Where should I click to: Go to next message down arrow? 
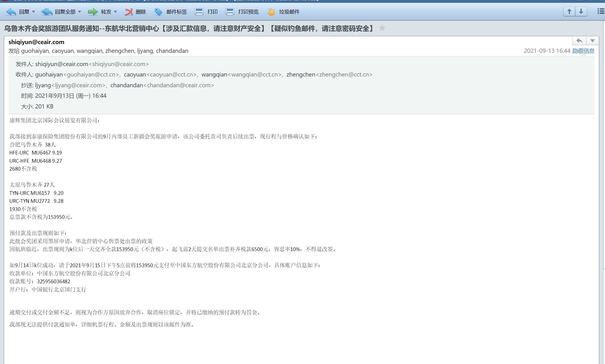pos(581,12)
